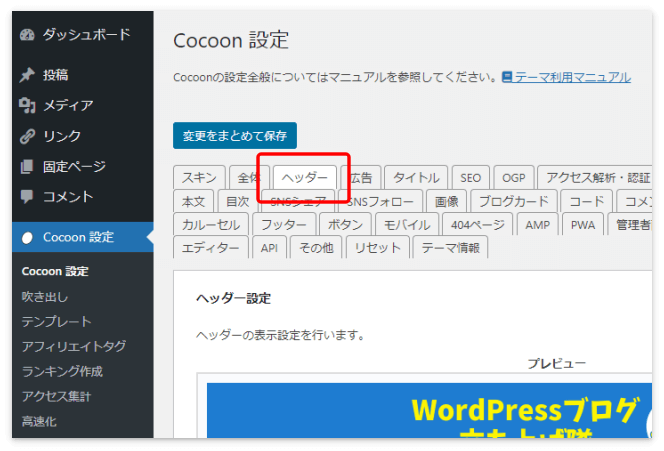The width and height of the screenshot is (664, 451).
Task: Click the pushpin icon beside 投稿
Action: click(27, 75)
